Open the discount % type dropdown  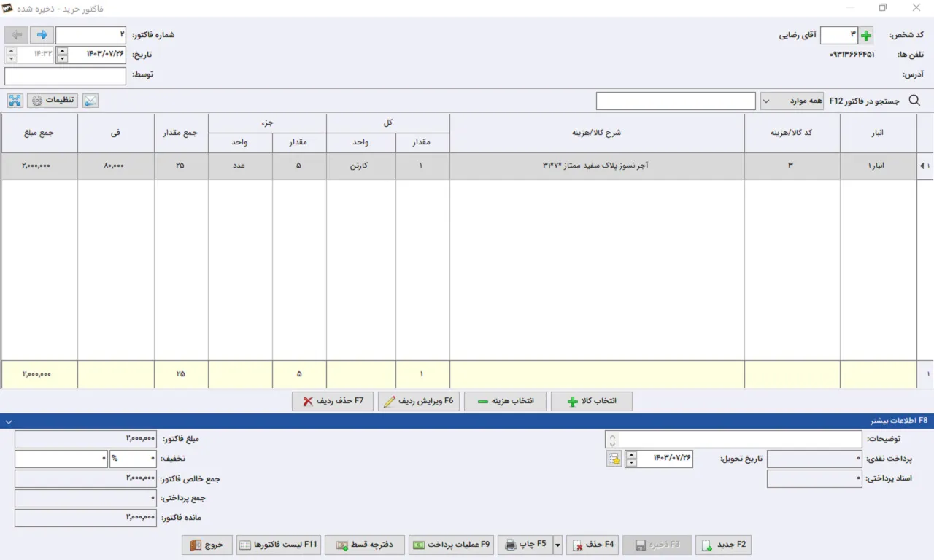(132, 459)
